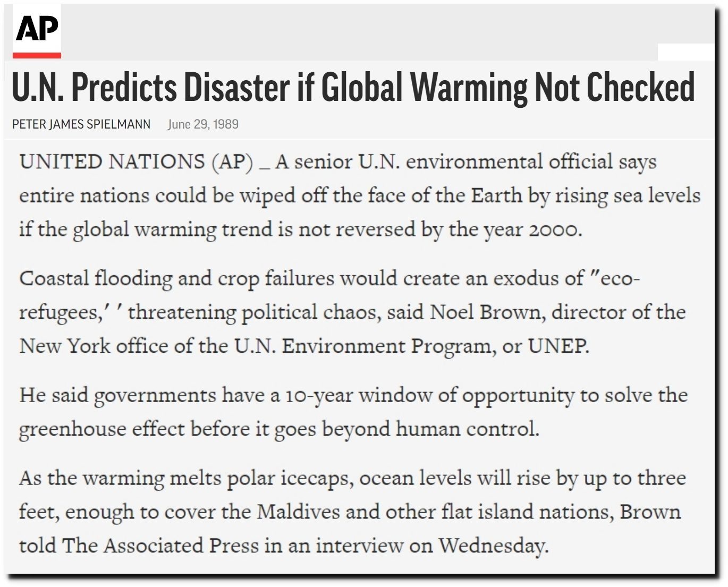Click the UNEP acronym
The width and height of the screenshot is (728, 587).
tap(558, 346)
